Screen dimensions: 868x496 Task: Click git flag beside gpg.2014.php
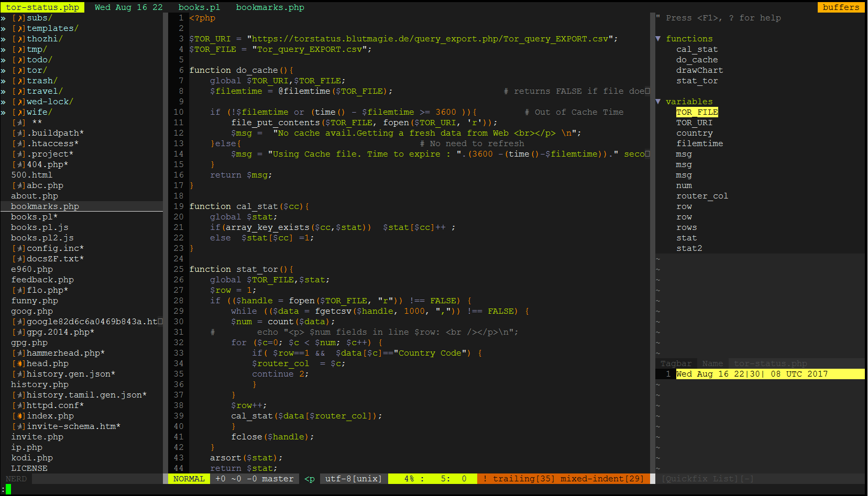[19, 332]
